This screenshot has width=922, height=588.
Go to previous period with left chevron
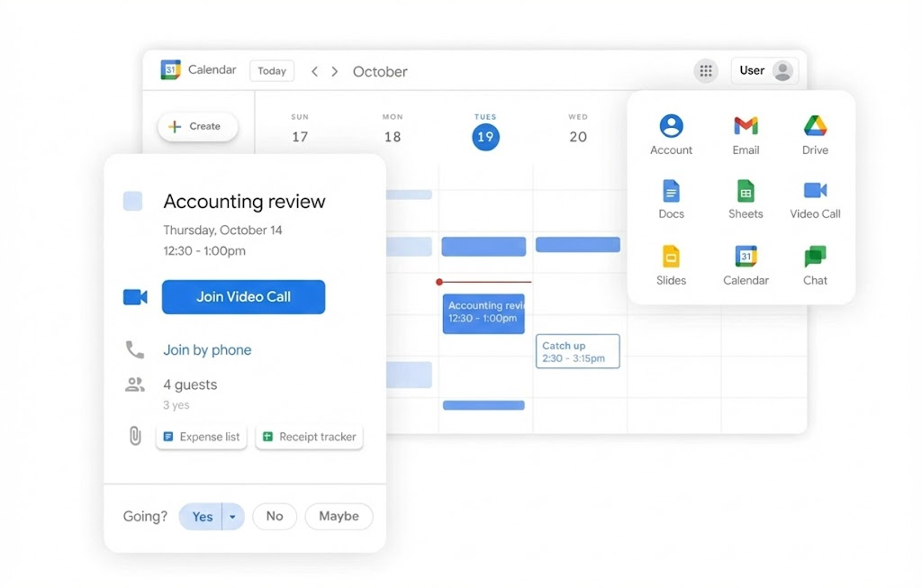coord(314,71)
